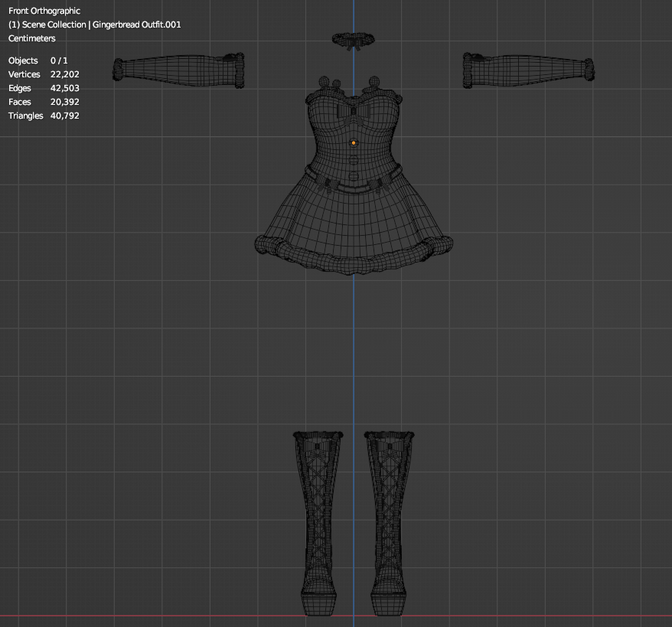672x627 pixels.
Task: Click the Vertices count 22,202
Action: (x=64, y=74)
